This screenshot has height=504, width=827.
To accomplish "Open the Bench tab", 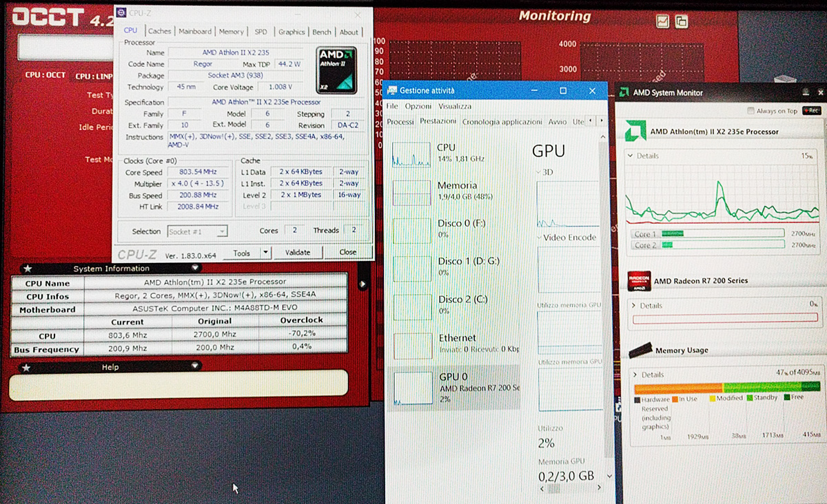I will point(322,31).
